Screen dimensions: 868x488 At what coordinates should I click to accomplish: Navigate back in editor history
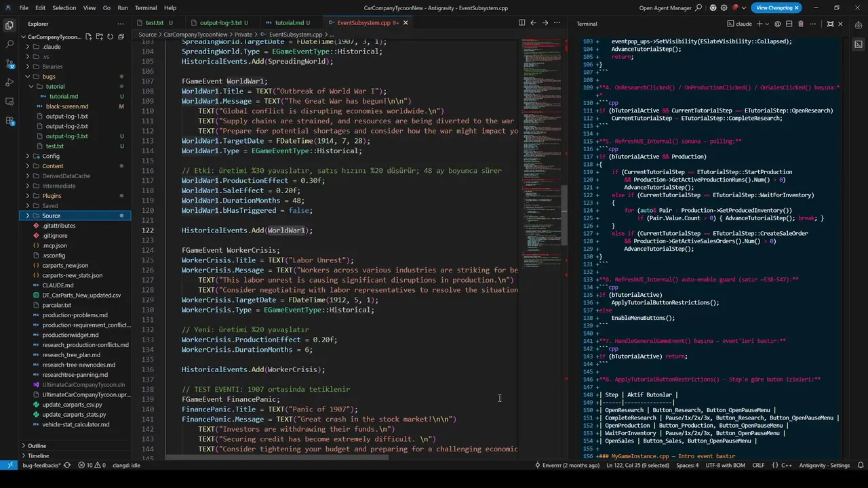[533, 22]
